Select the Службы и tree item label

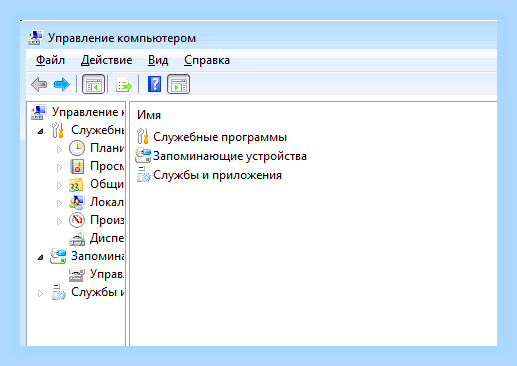click(98, 292)
